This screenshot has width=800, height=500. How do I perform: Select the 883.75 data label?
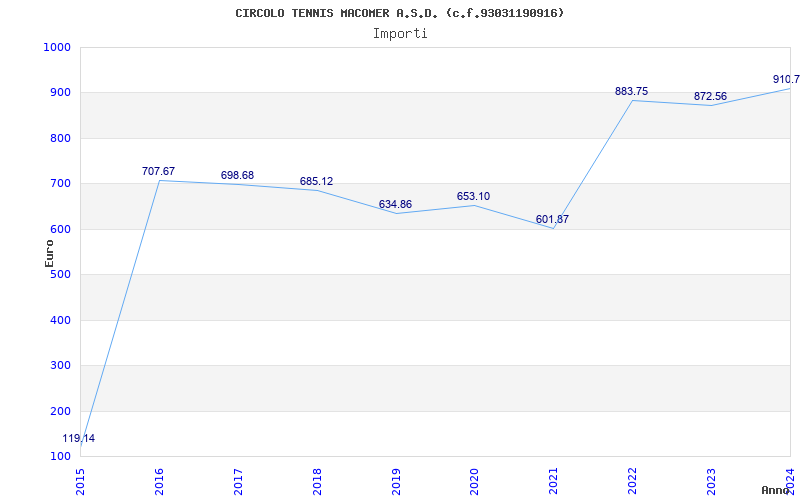[x=632, y=91]
